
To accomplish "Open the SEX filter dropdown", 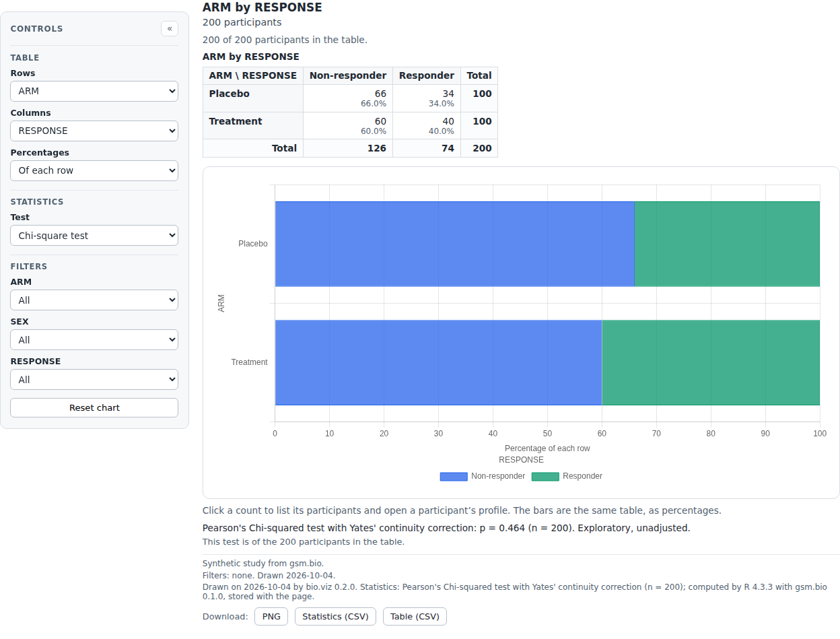I will tap(94, 340).
